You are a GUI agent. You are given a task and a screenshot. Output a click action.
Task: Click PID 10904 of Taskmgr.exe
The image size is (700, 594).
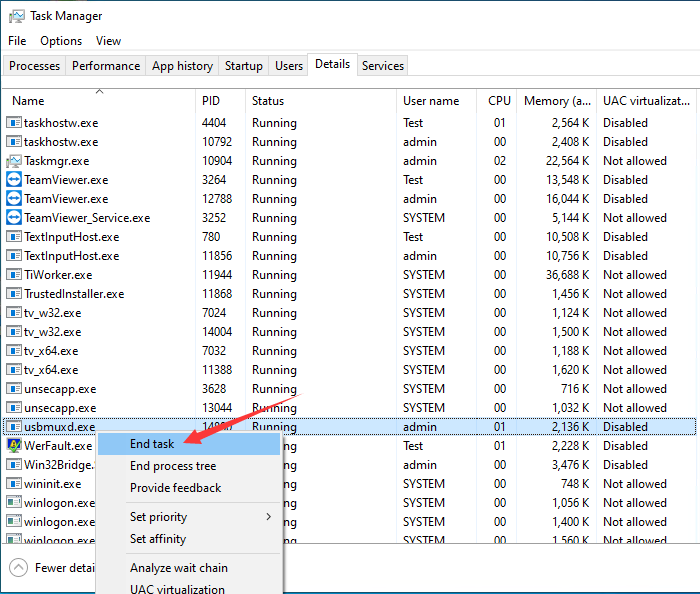[x=217, y=161]
